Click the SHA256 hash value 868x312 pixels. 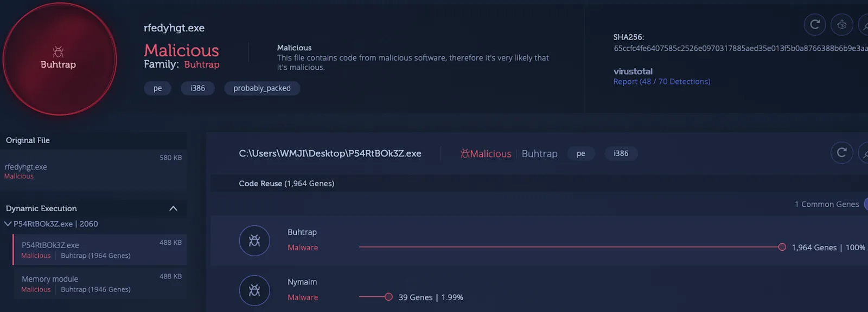click(x=741, y=48)
